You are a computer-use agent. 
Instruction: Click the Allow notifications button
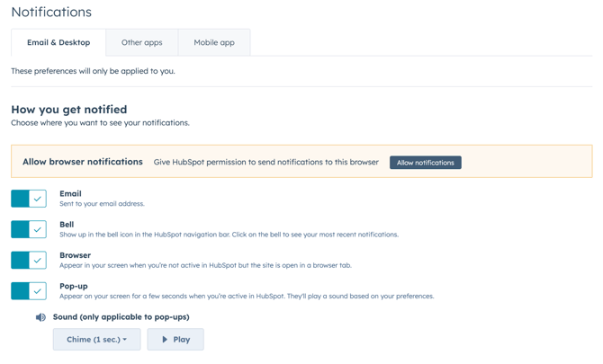point(425,163)
